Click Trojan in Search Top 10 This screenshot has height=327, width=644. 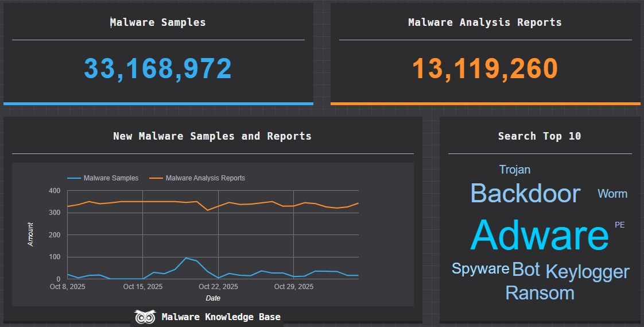(x=514, y=170)
